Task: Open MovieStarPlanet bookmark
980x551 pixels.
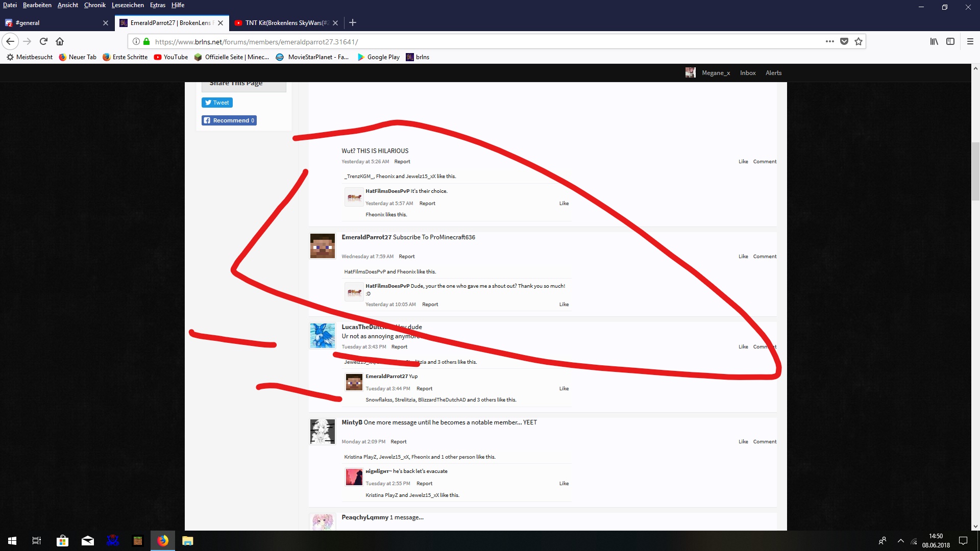Action: coord(312,57)
